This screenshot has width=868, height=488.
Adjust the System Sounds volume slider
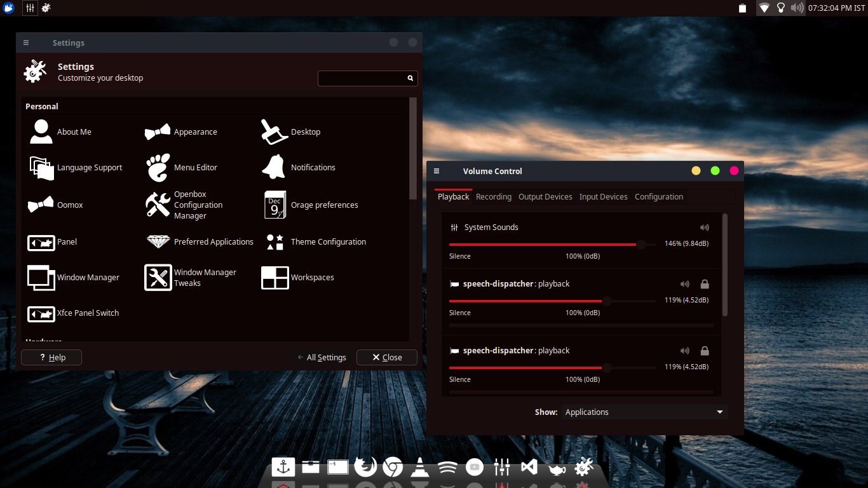pyautogui.click(x=552, y=244)
